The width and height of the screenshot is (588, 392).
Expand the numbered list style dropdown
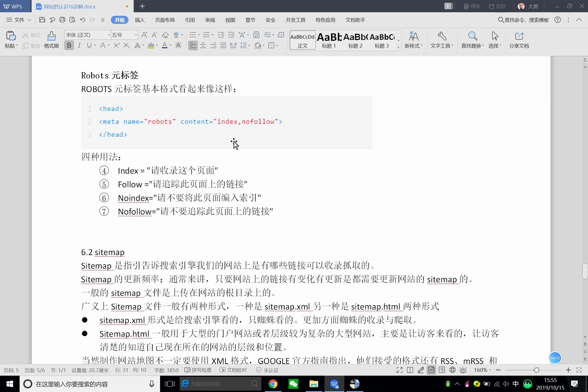tap(212, 35)
